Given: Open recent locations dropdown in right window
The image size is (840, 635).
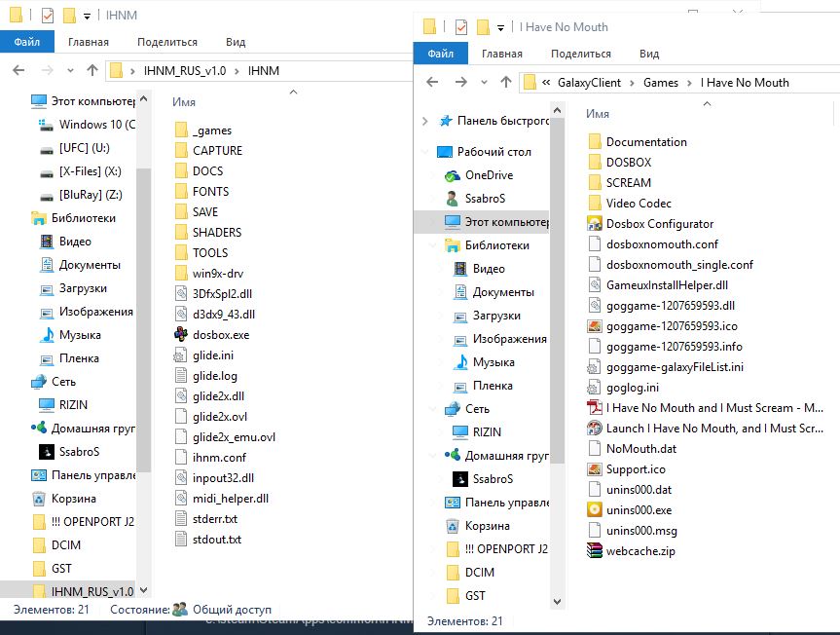Looking at the screenshot, I should pyautogui.click(x=484, y=82).
